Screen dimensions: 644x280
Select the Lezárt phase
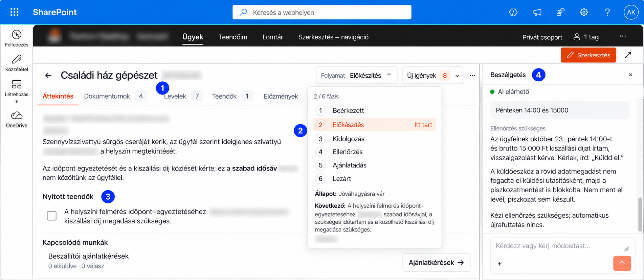tap(375, 179)
